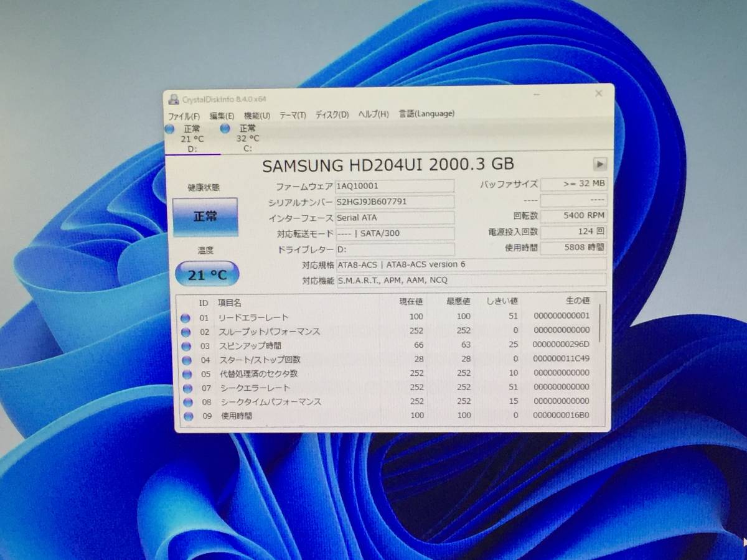Image resolution: width=747 pixels, height=560 pixels.
Task: Click the status orb for ID 02 row
Action: [x=186, y=332]
